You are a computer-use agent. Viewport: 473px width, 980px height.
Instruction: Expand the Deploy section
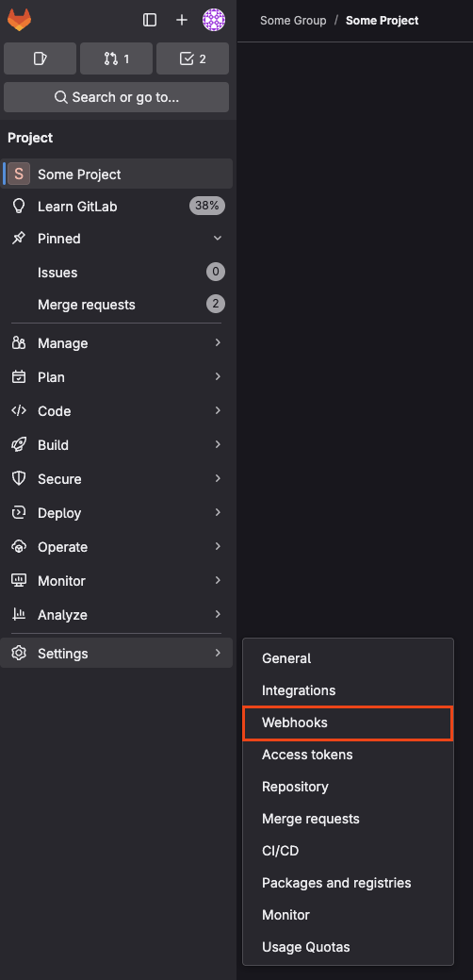click(x=118, y=513)
